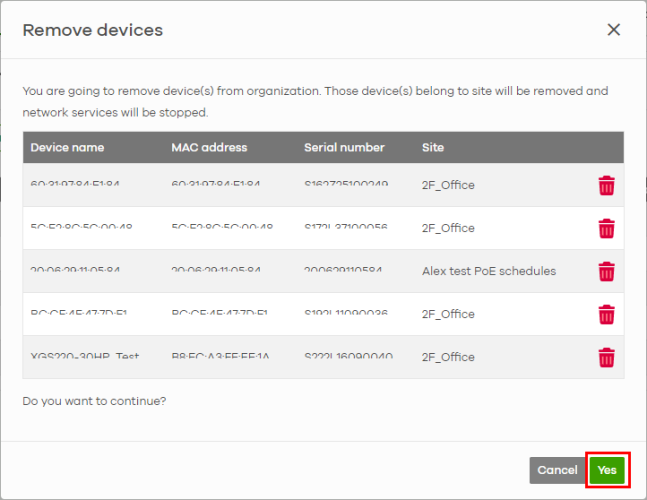Image resolution: width=647 pixels, height=500 pixels.
Task: Click trash icon for device BC:CF:4F:47:7D:F1
Action: click(606, 314)
